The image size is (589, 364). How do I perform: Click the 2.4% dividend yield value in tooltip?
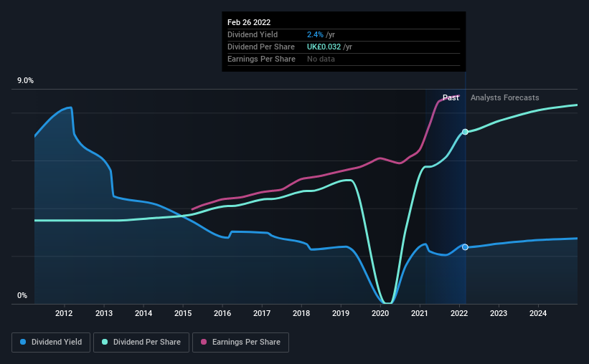point(315,34)
